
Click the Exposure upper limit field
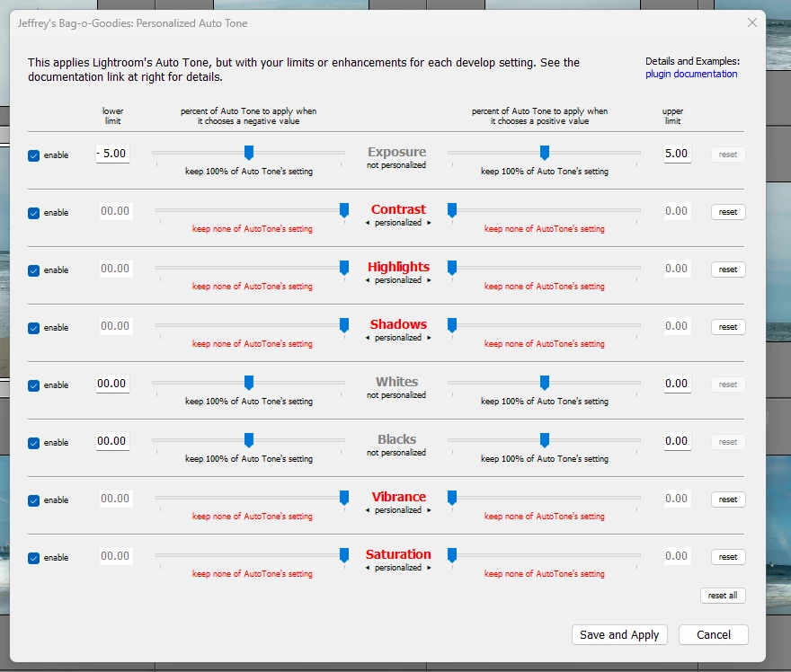tap(676, 154)
